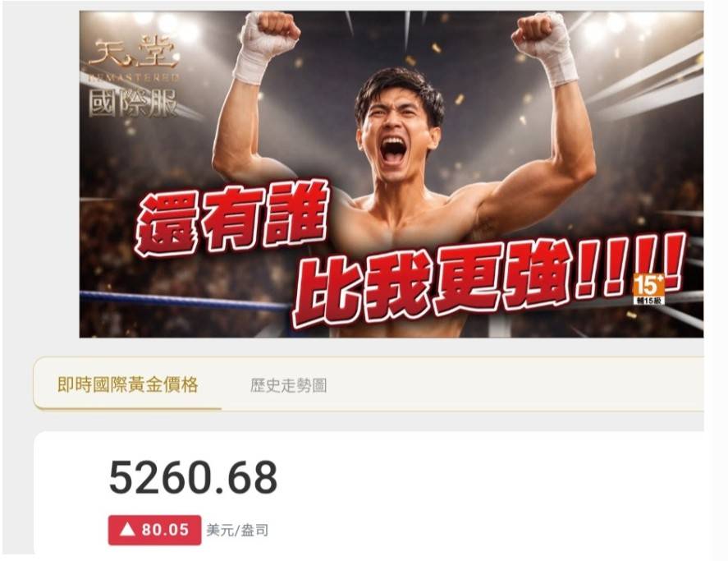Screen dimensions: 728x561
Task: Click the 國際服 text under the logo
Action: pyautogui.click(x=133, y=102)
